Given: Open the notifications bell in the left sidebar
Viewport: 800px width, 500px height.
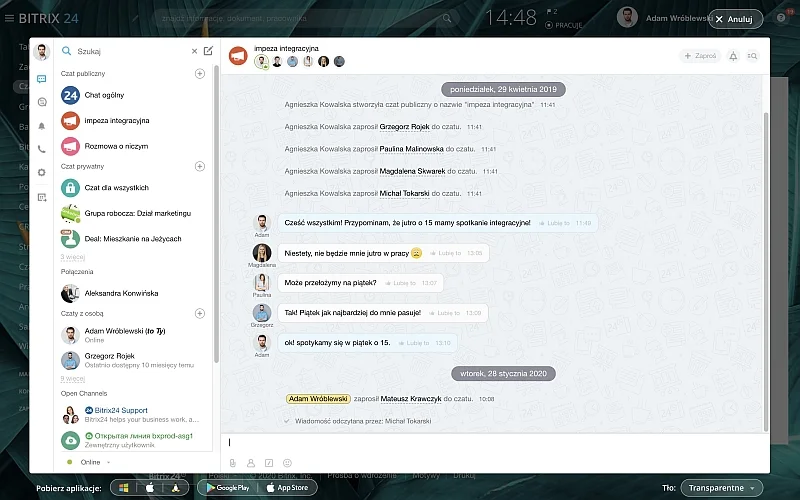Looking at the screenshot, I should 42,126.
